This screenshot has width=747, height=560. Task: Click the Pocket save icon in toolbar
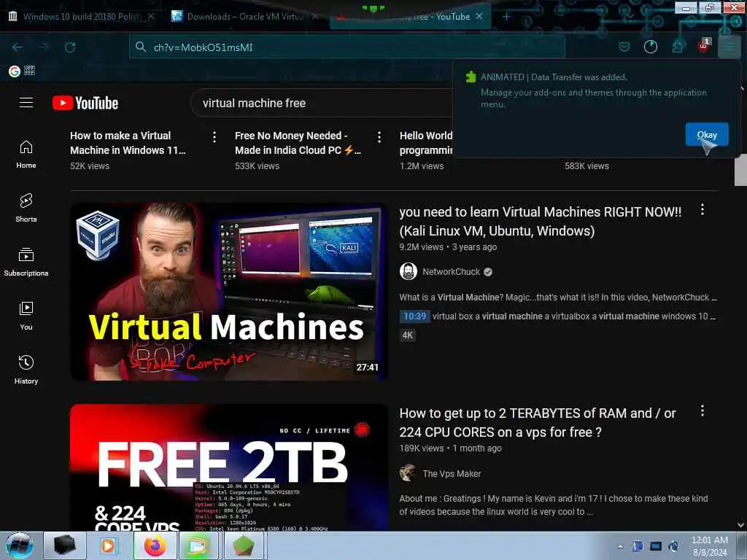[624, 47]
